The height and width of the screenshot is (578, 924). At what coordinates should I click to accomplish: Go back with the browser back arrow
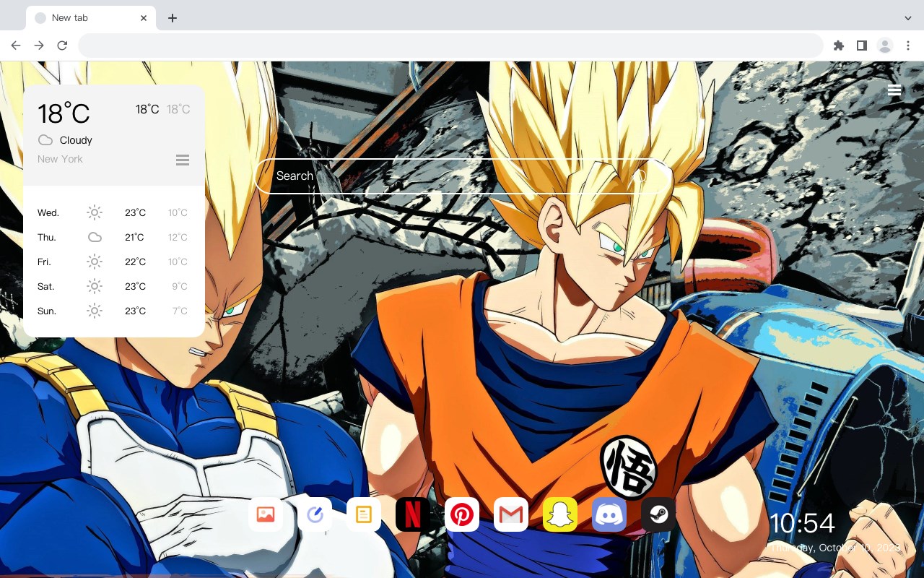pyautogui.click(x=16, y=46)
